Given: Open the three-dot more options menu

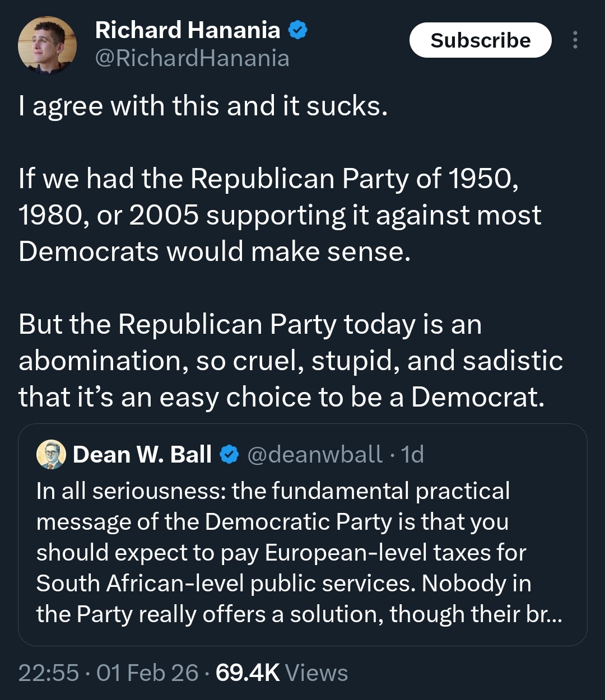Looking at the screenshot, I should click(575, 40).
